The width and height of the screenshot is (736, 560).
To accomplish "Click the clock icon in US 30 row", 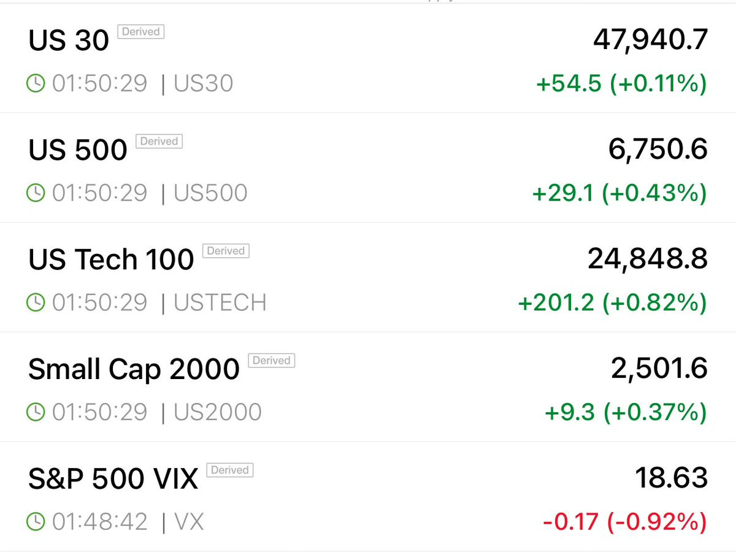I will click(36, 83).
